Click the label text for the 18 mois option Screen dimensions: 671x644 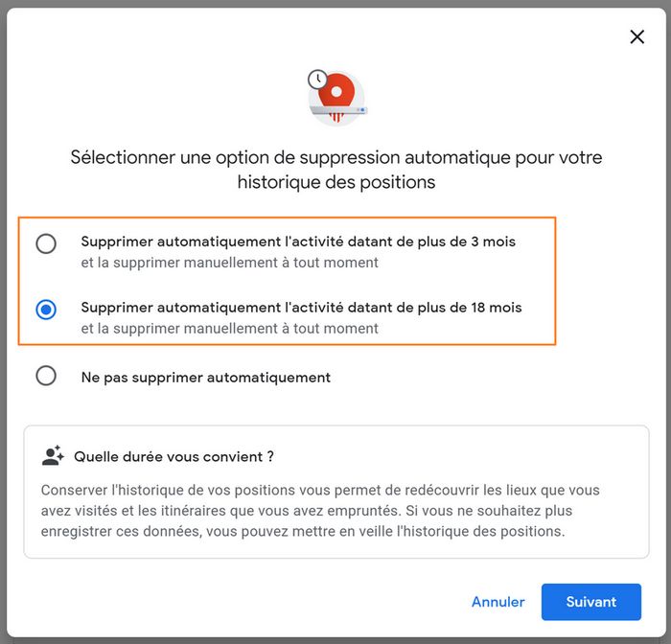301,308
